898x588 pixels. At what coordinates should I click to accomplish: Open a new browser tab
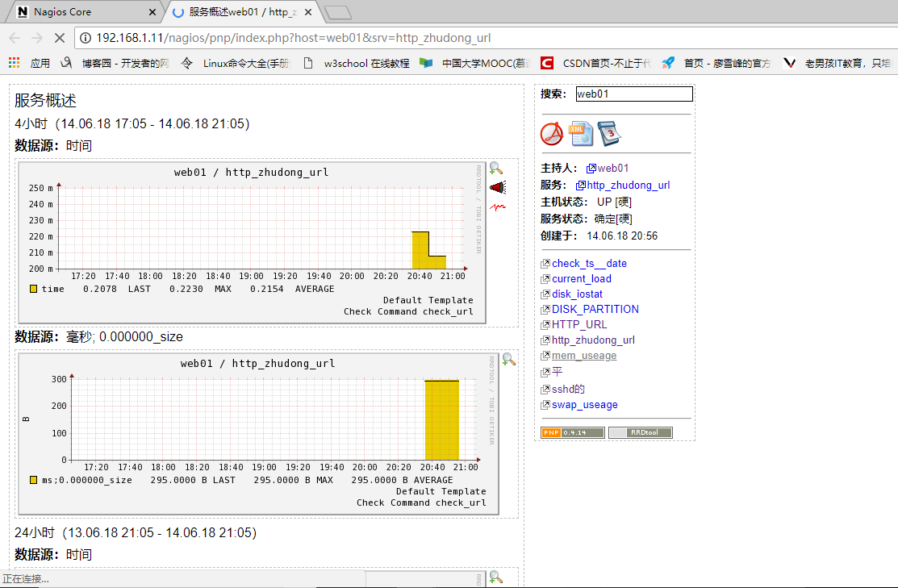[338, 13]
